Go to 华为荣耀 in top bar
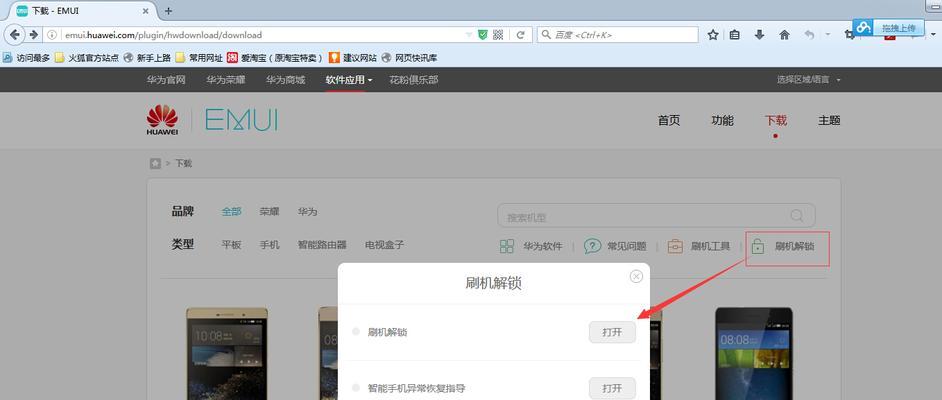 pos(225,80)
